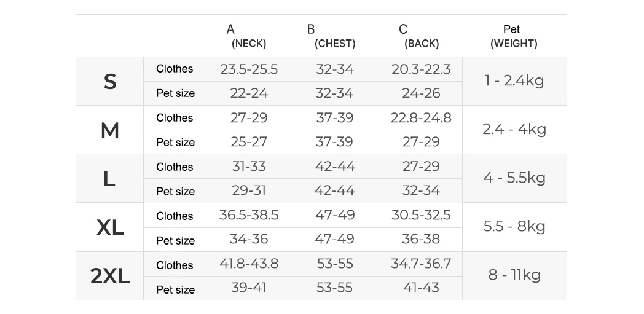The image size is (644, 314).
Task: Click the XL size label
Action: pyautogui.click(x=110, y=228)
